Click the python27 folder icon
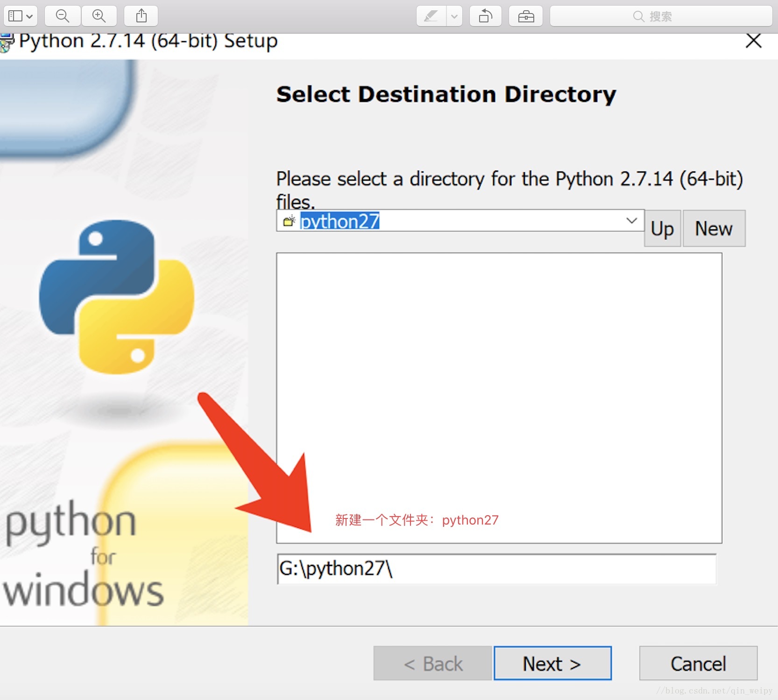This screenshot has height=700, width=778. (x=290, y=221)
